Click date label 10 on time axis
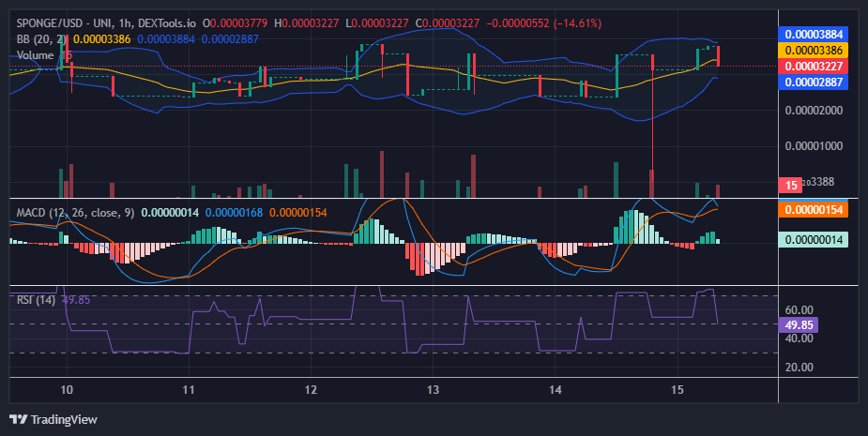 click(67, 389)
